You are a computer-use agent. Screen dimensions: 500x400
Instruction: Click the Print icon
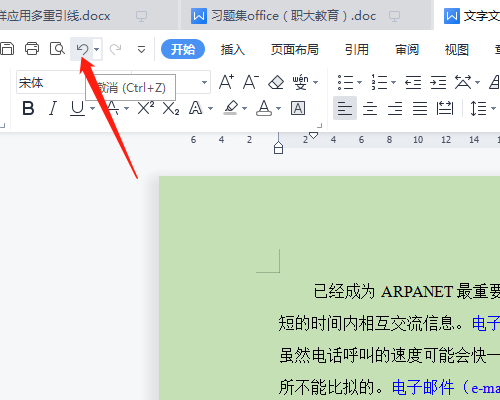click(32, 49)
